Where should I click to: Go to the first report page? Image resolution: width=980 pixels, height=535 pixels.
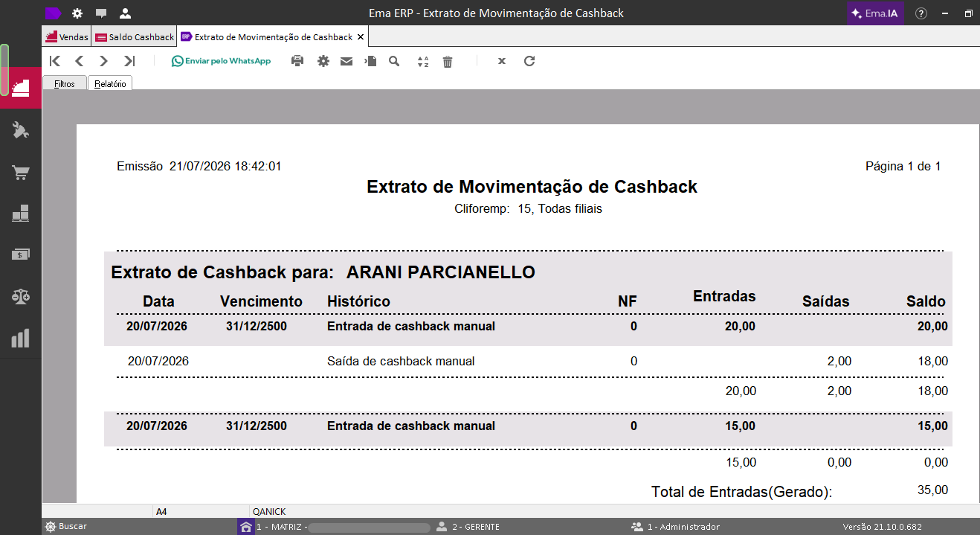click(54, 61)
